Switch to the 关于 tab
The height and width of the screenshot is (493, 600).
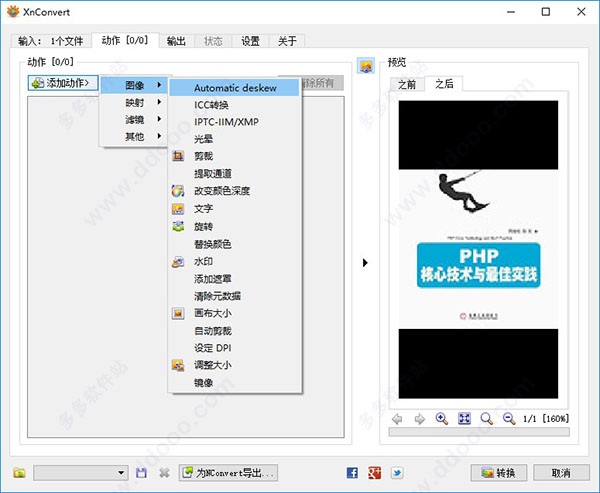(287, 41)
